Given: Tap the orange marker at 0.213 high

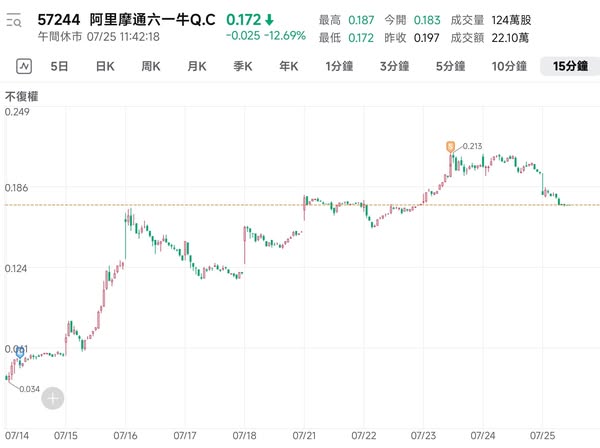Looking at the screenshot, I should pos(451,146).
